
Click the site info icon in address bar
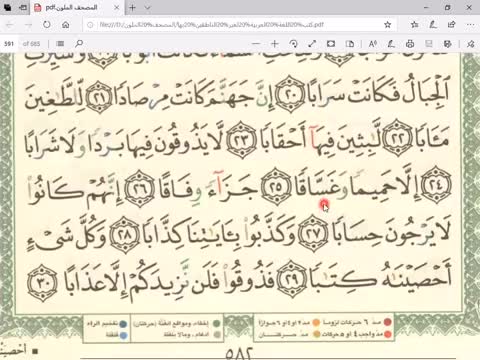coord(90,25)
